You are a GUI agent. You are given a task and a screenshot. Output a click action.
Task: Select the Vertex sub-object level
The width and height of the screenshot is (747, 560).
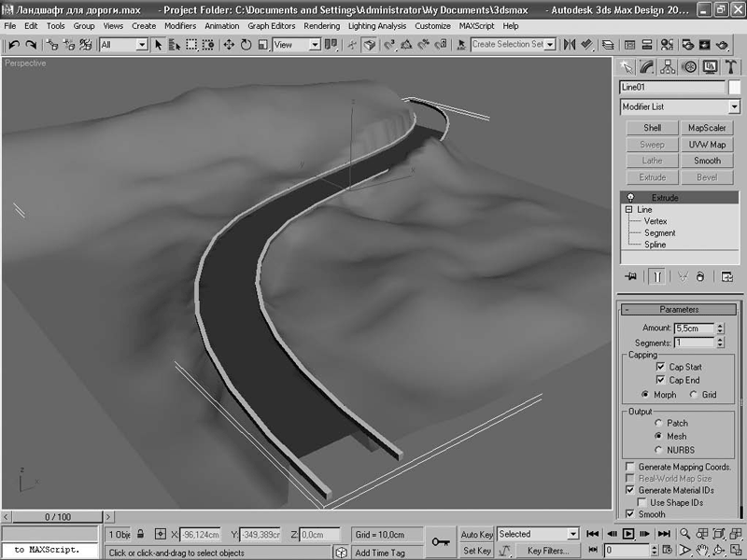[x=655, y=221]
